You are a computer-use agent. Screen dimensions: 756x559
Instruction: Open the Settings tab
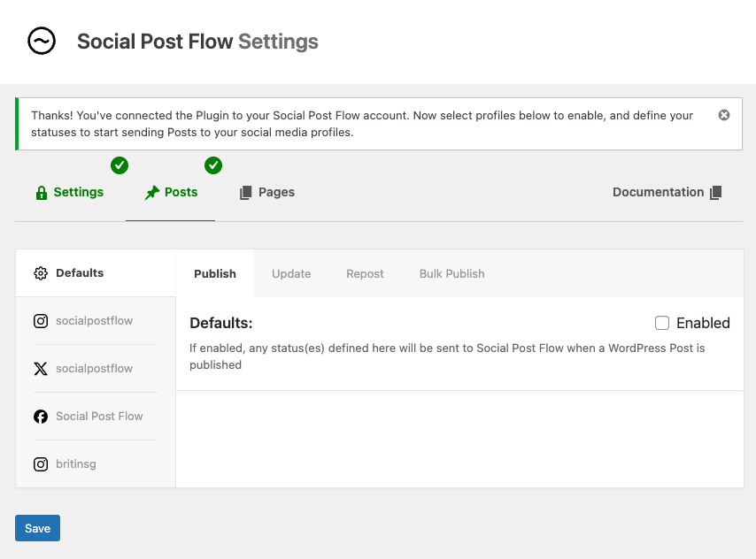[x=70, y=192]
